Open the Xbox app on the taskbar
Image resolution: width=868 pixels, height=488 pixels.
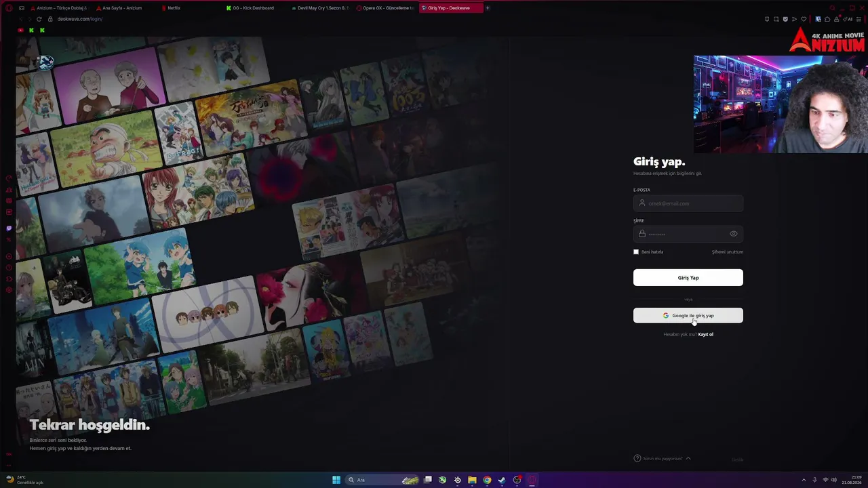tap(442, 480)
